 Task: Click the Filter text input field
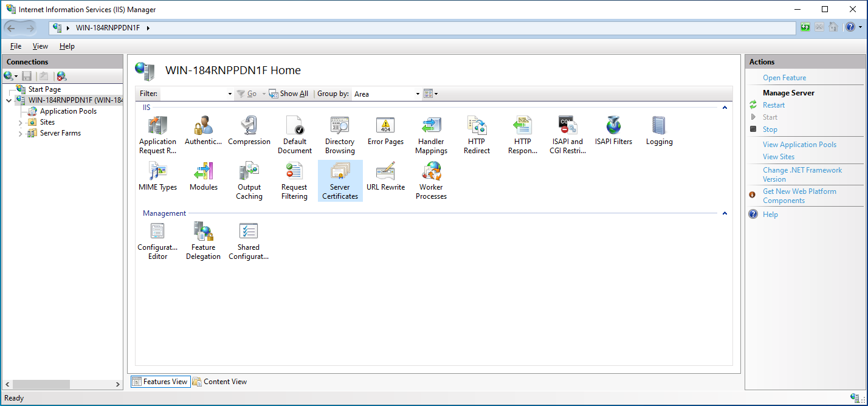pyautogui.click(x=193, y=94)
